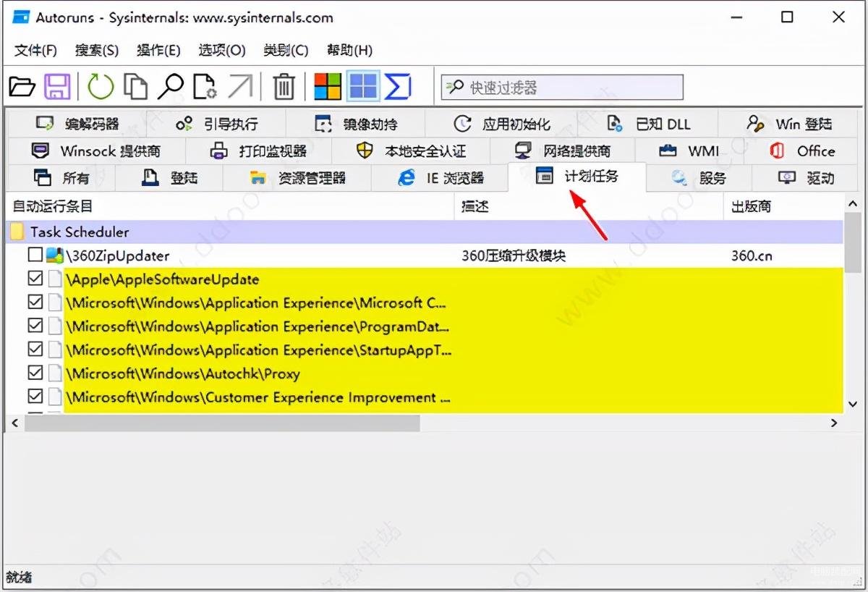
Task: Uncheck the Application Experience\ProgramDat... checkbox
Action: coord(35,326)
